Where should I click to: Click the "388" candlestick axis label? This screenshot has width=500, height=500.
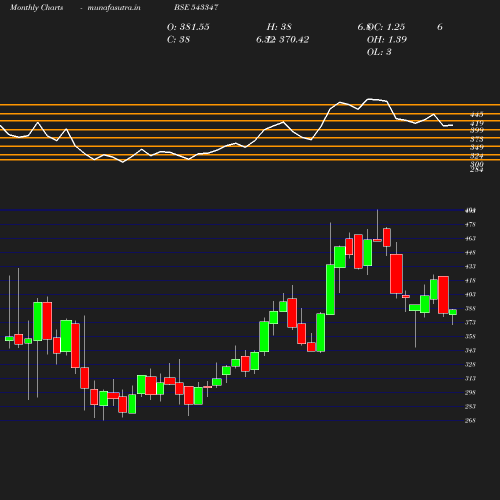(470, 309)
